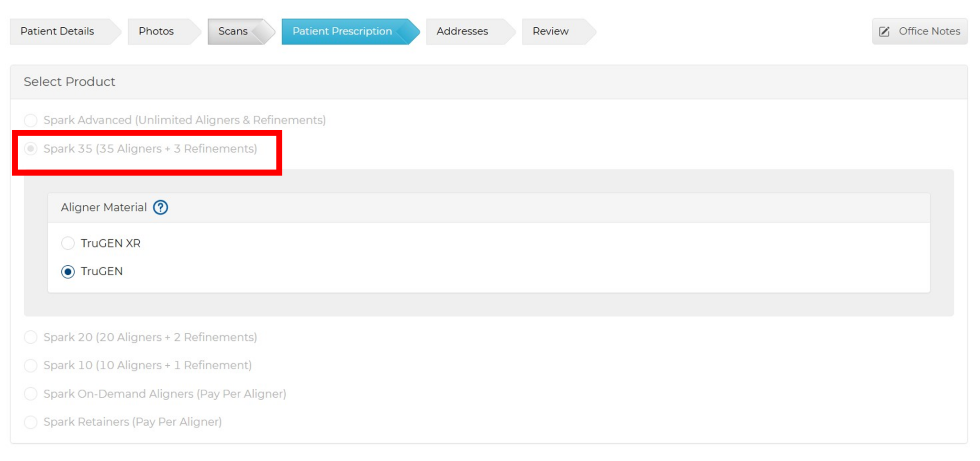The image size is (980, 461).
Task: Pick the TruGEN material radio button
Action: click(x=68, y=271)
